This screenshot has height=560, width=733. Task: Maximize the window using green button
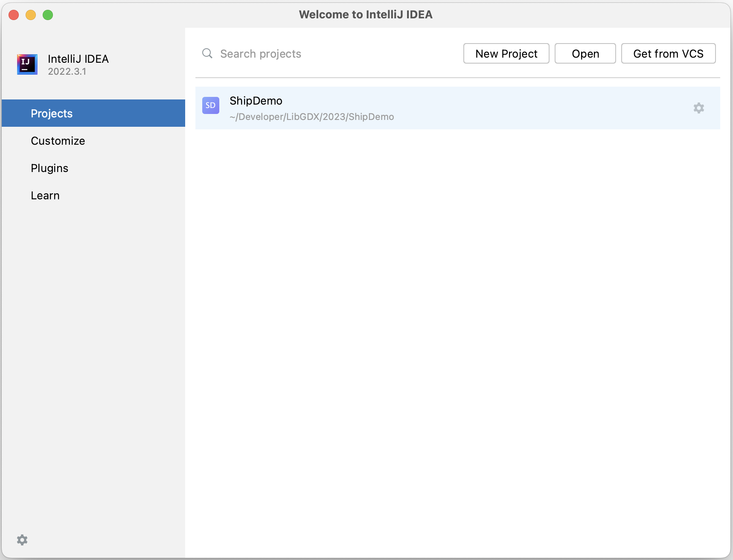48,15
